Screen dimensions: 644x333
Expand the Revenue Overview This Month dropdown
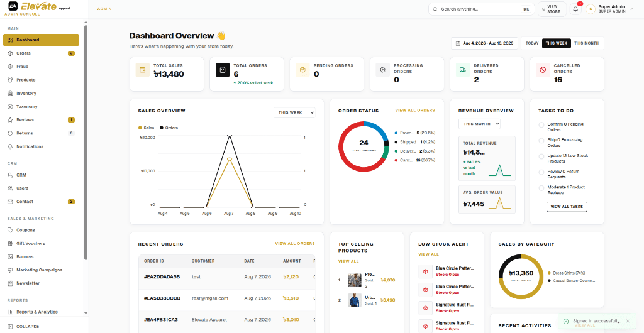coord(479,124)
